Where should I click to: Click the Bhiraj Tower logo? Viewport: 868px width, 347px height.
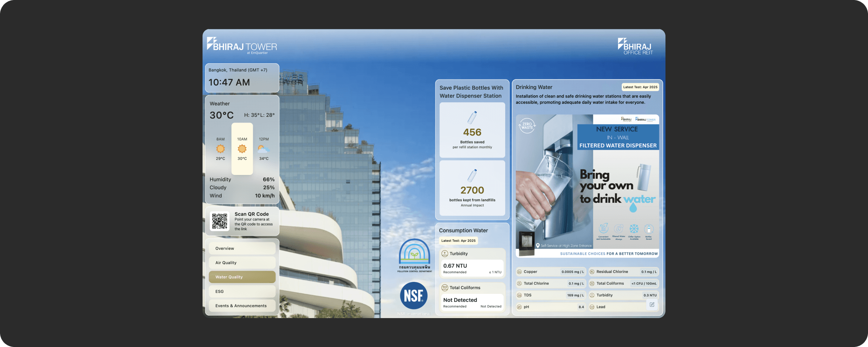point(242,46)
